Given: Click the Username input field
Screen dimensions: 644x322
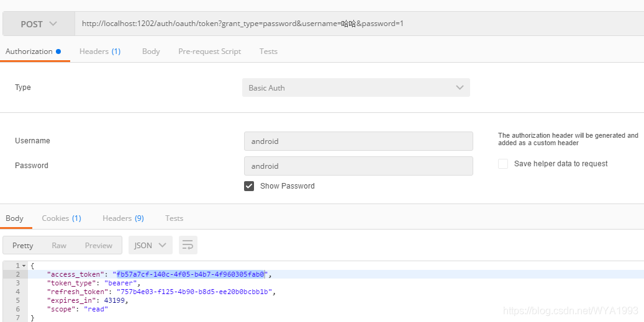Looking at the screenshot, I should (358, 141).
